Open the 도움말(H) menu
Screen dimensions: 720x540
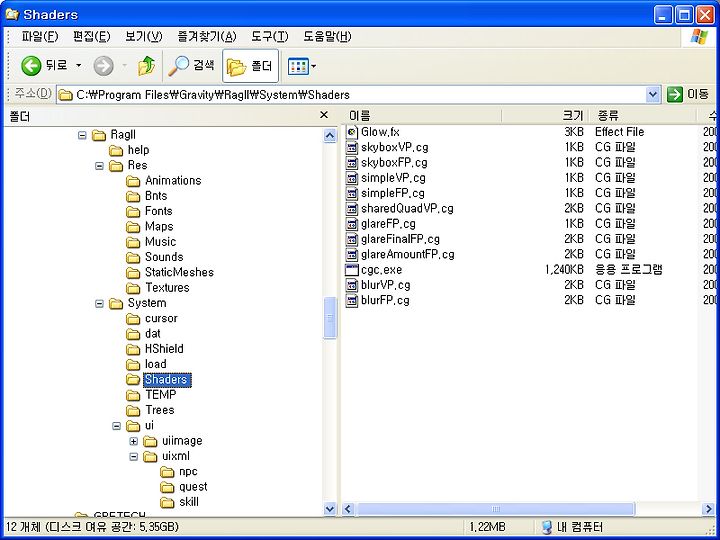[327, 37]
